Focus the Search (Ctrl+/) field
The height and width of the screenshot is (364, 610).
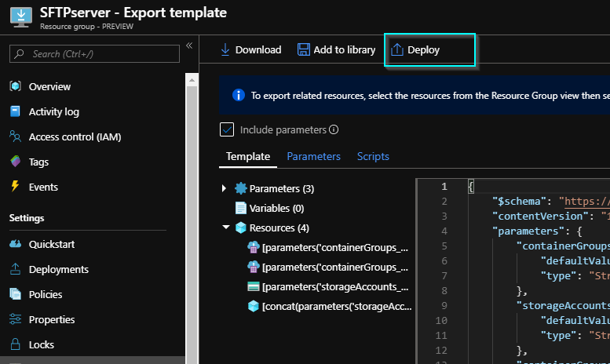pyautogui.click(x=94, y=53)
